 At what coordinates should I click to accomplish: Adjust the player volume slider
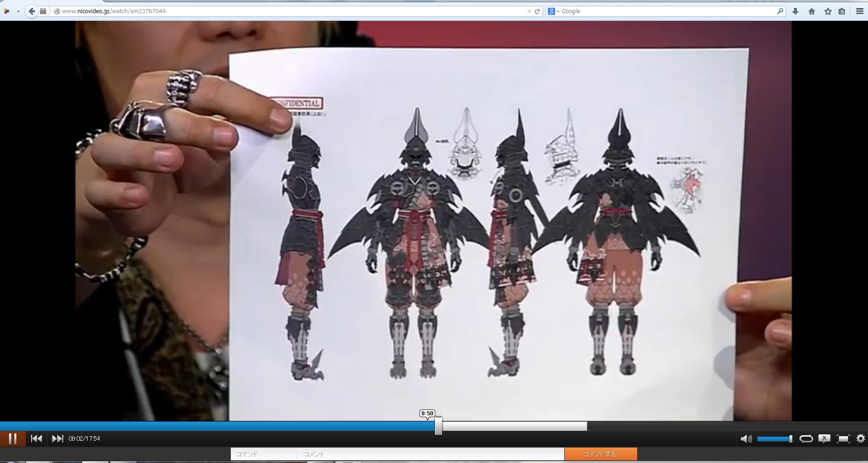[775, 438]
